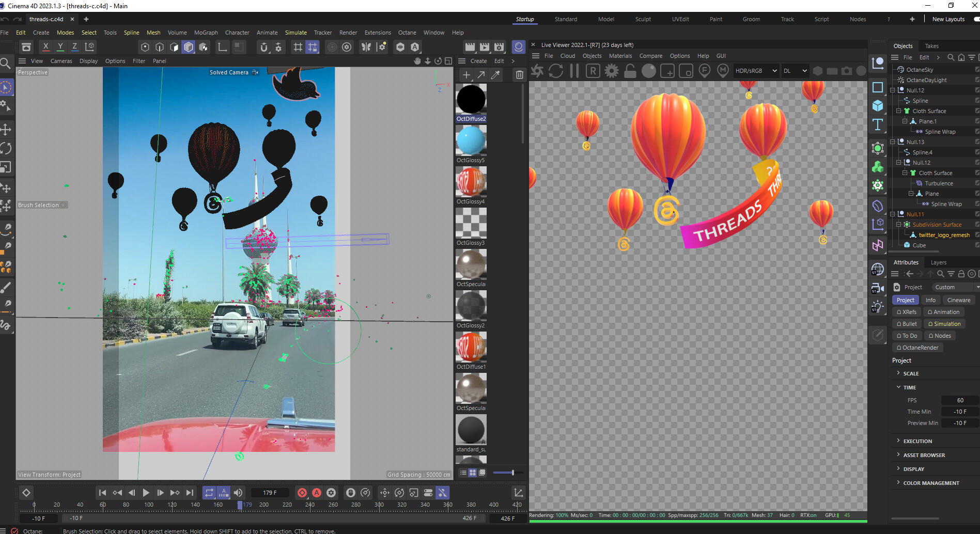Click the Octane render settings gear icon
Screen dimensions: 980x534
tap(612, 71)
